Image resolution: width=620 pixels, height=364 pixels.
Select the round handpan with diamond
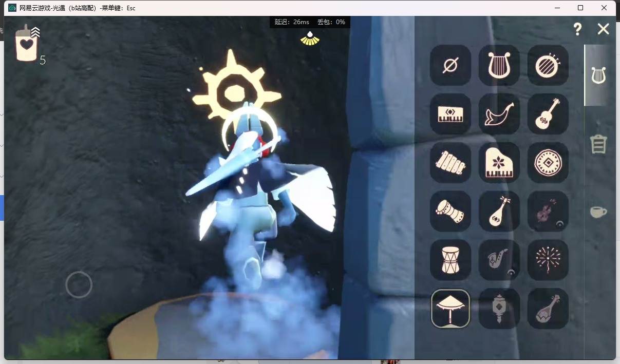coord(548,163)
